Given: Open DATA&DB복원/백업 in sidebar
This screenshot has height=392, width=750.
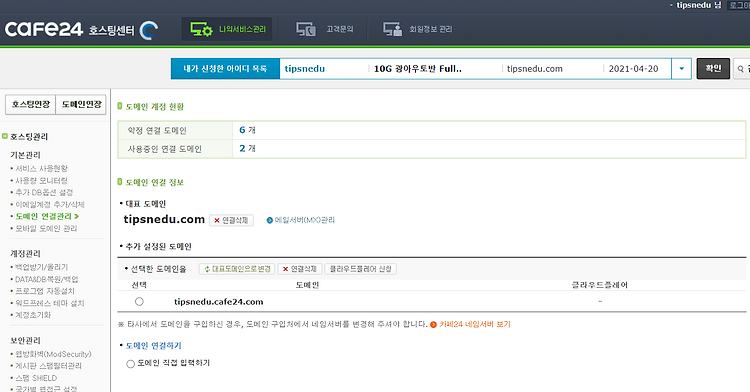Looking at the screenshot, I should coord(46,279).
